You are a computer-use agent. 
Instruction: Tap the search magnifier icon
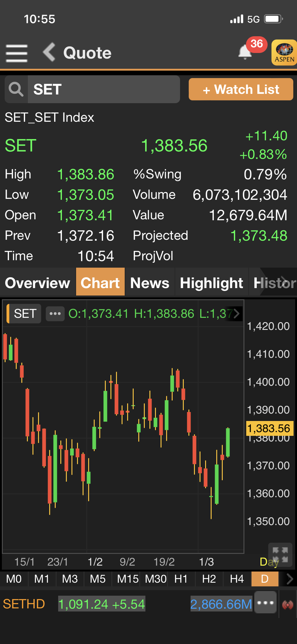(x=16, y=89)
